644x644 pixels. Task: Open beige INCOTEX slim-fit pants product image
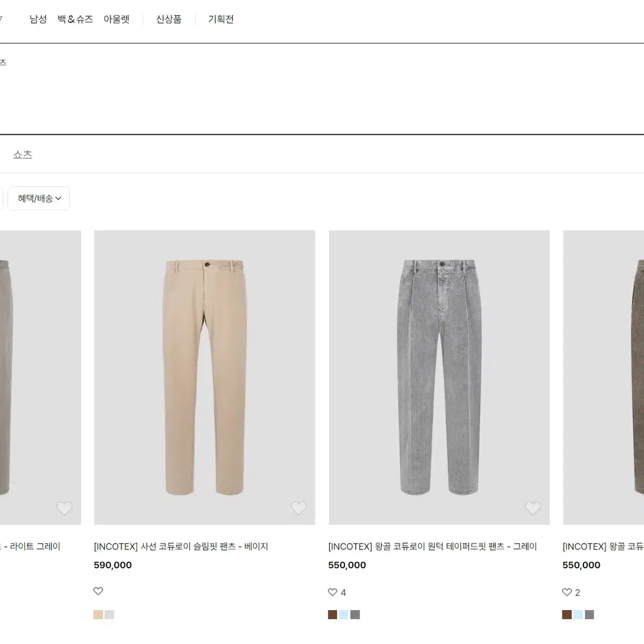204,377
